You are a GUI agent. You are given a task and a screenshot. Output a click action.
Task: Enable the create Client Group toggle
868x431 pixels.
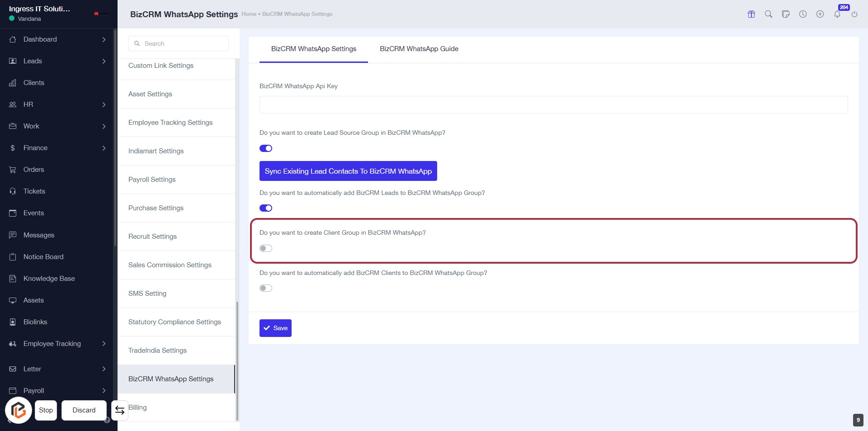(x=266, y=248)
